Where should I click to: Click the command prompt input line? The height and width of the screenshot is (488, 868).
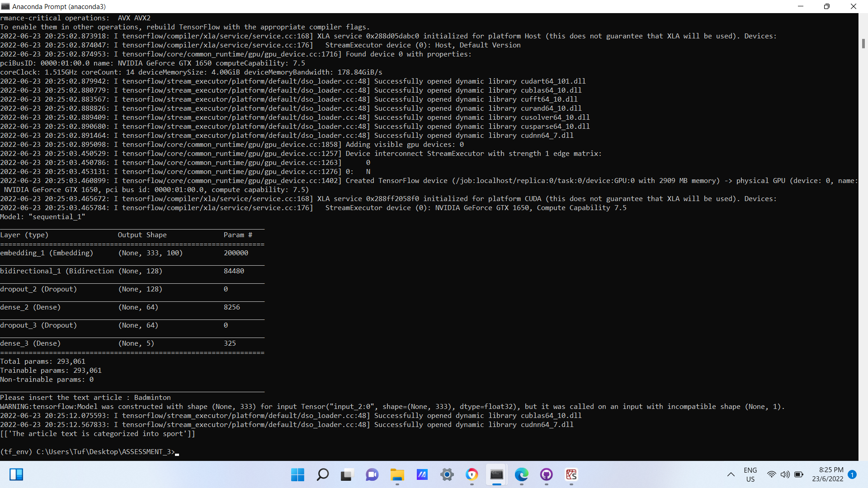click(x=90, y=452)
